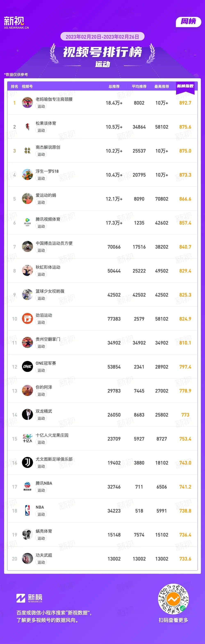This screenshot has width=205, height=644.
Task: Click the 腾讯视频体育 logo icon
Action: tap(27, 223)
